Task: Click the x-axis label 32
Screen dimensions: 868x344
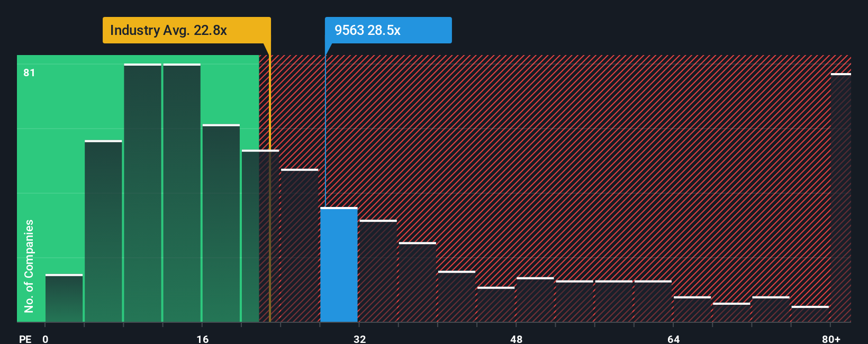Action: [x=360, y=339]
